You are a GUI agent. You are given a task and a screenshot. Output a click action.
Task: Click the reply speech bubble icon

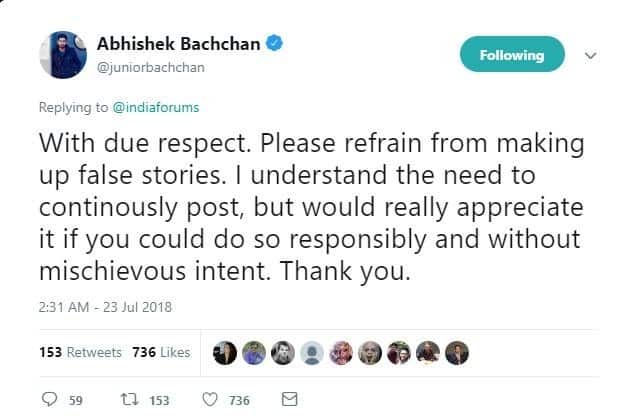[50, 399]
